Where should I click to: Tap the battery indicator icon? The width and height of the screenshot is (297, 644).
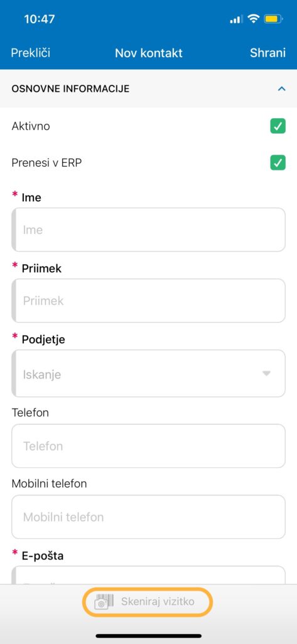pyautogui.click(x=273, y=19)
